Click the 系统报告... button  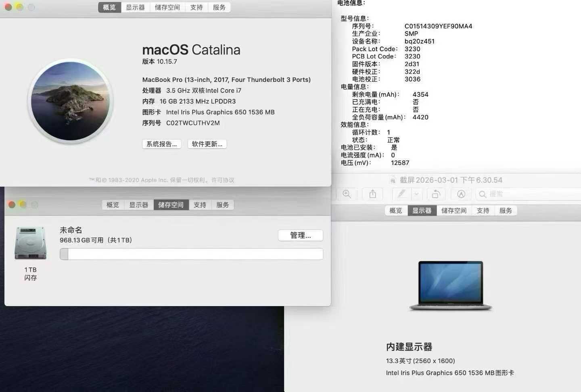[x=162, y=144]
